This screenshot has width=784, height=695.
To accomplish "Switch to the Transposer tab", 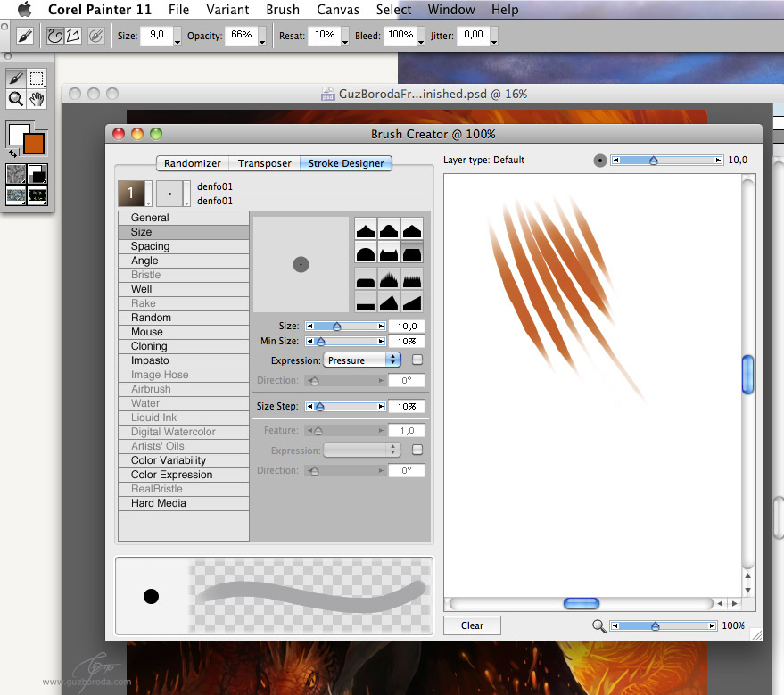I will [264, 163].
